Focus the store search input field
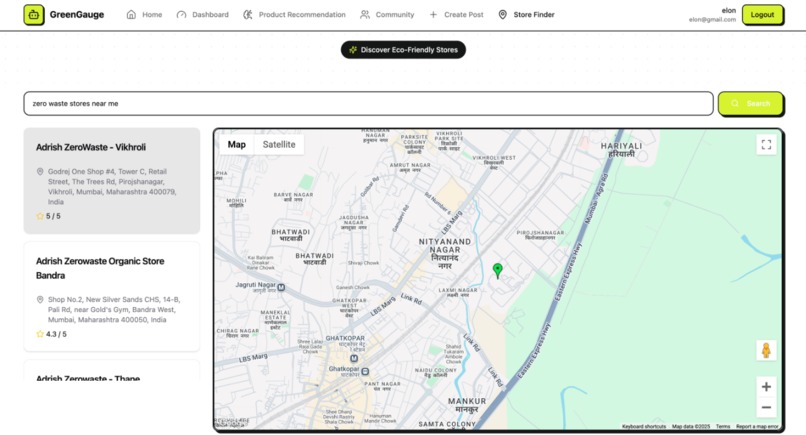 (368, 103)
